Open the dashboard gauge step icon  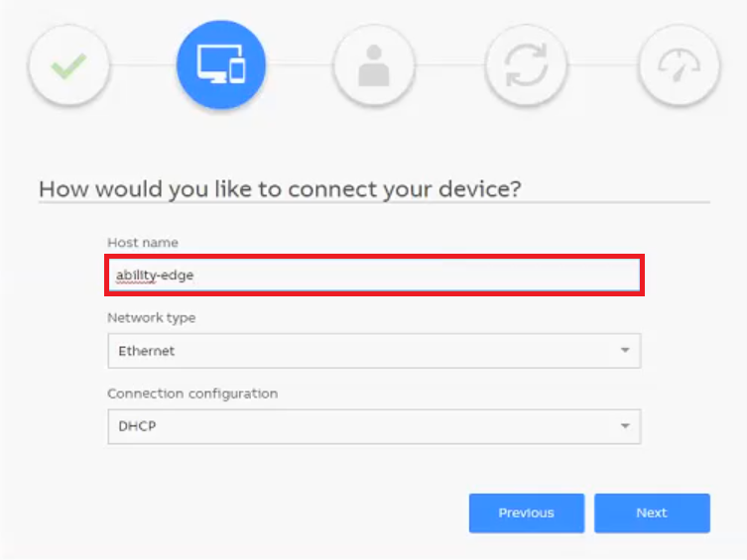(679, 64)
